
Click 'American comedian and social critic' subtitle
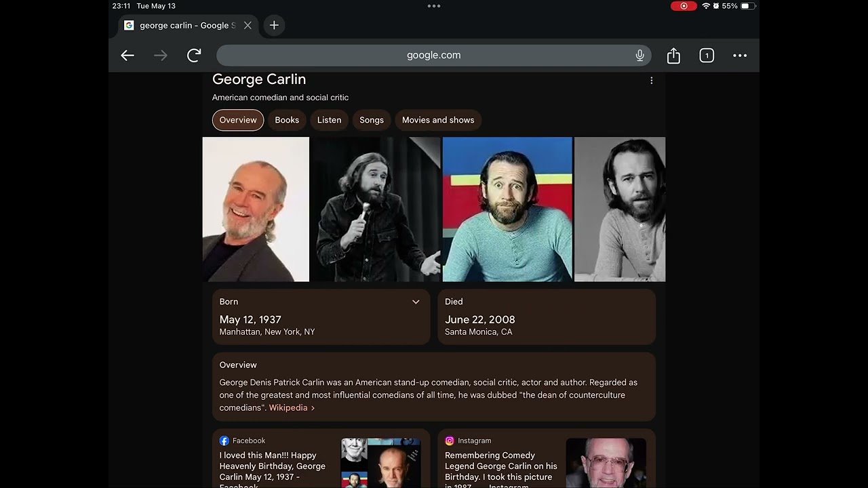(280, 98)
